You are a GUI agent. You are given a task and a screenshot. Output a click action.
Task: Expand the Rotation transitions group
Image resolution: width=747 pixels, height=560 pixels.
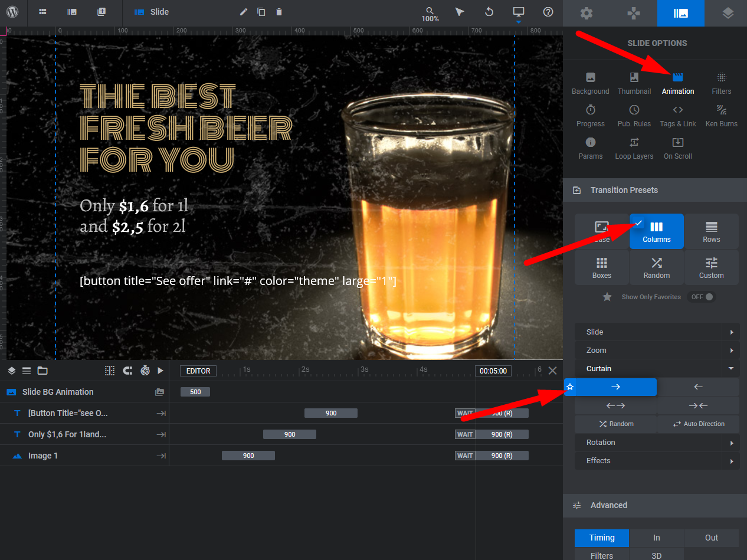[x=657, y=443]
